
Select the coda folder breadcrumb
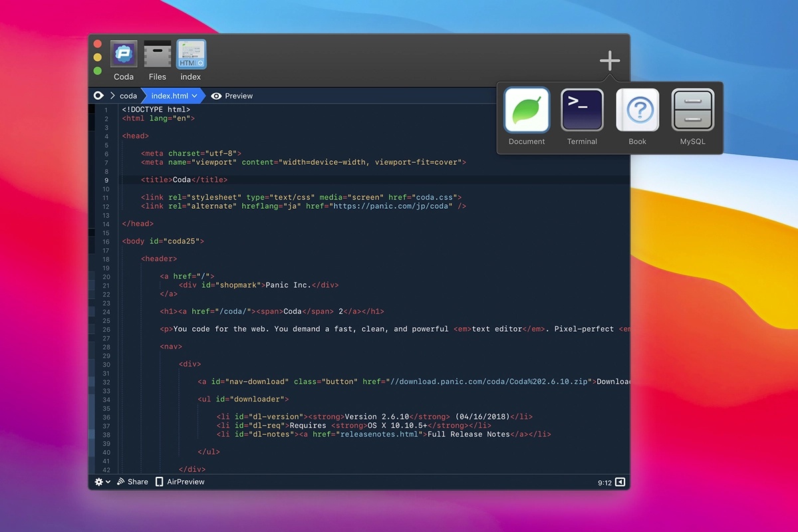128,96
